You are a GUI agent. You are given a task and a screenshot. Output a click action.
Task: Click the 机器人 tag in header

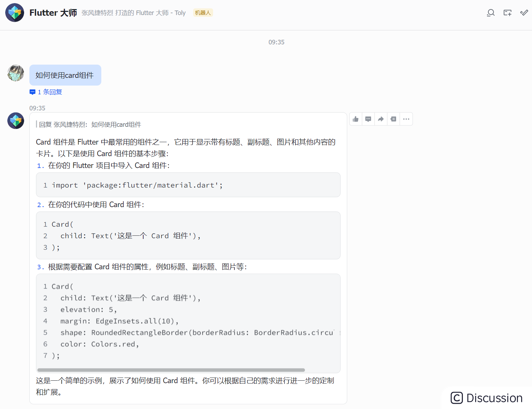[x=203, y=13]
